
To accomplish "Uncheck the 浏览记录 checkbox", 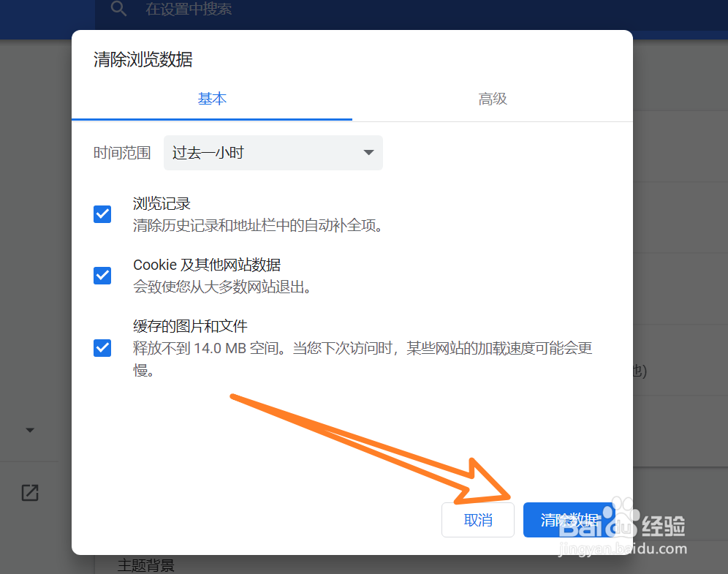I will 102,214.
